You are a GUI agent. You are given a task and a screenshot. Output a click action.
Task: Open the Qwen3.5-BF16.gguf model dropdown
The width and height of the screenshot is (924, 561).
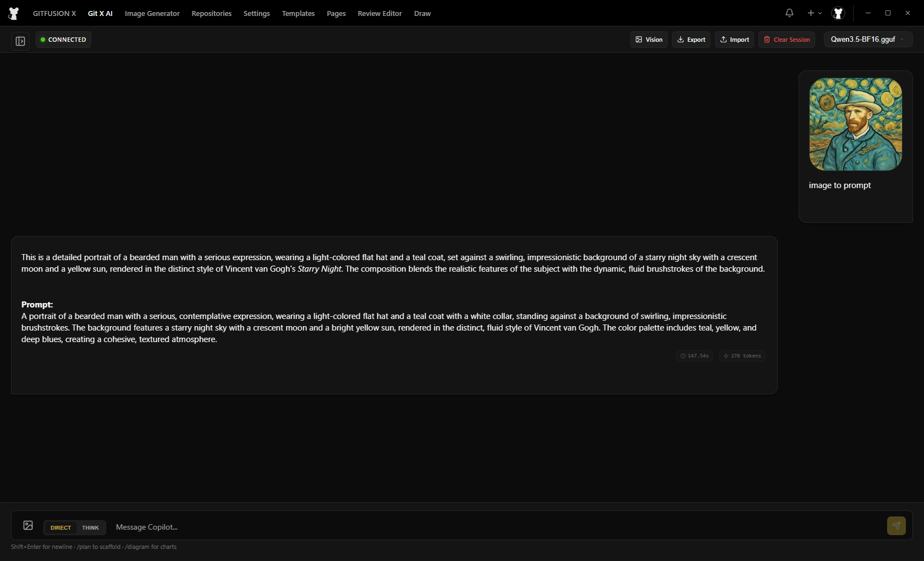[x=868, y=40]
